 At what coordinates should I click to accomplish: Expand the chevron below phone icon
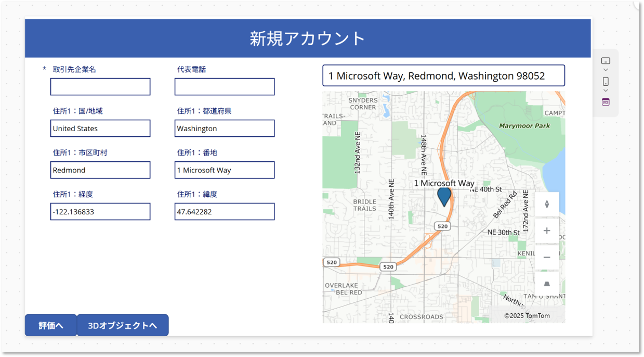(x=606, y=91)
